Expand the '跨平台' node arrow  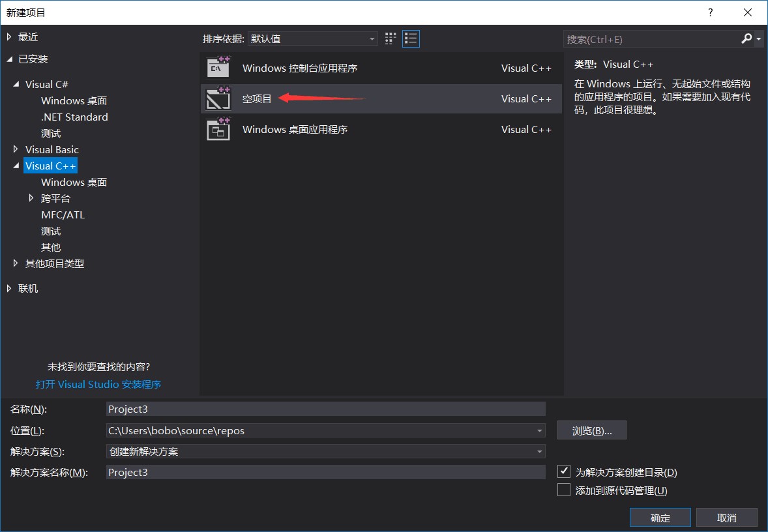(x=31, y=198)
